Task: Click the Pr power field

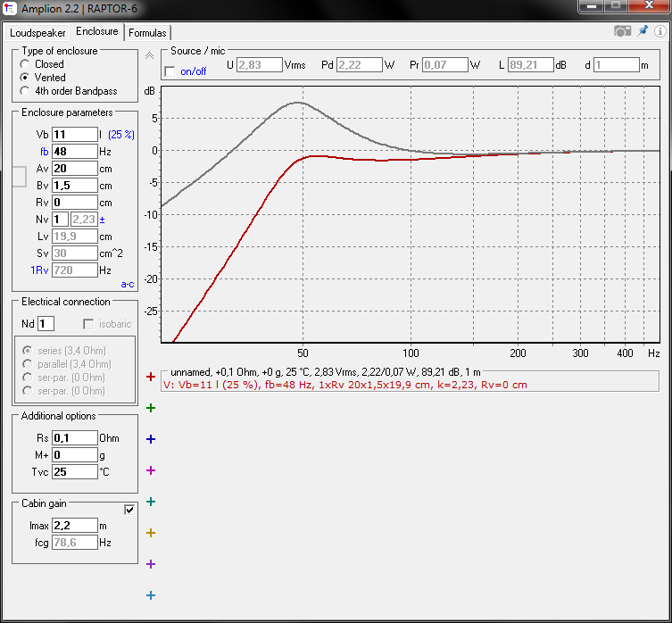Action: click(x=444, y=65)
